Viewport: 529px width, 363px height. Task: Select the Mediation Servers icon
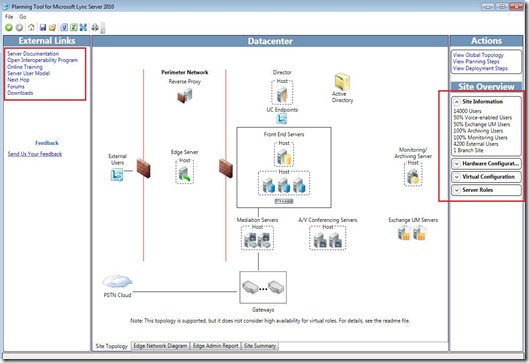[257, 240]
